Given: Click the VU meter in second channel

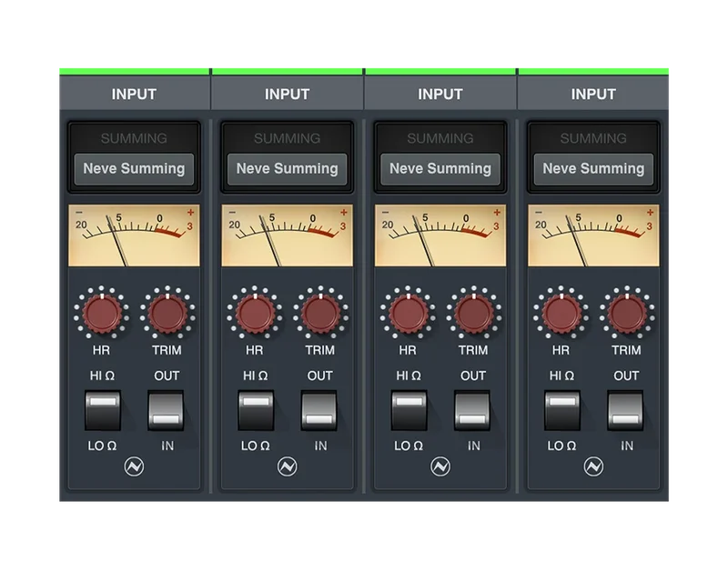Looking at the screenshot, I should (x=288, y=235).
